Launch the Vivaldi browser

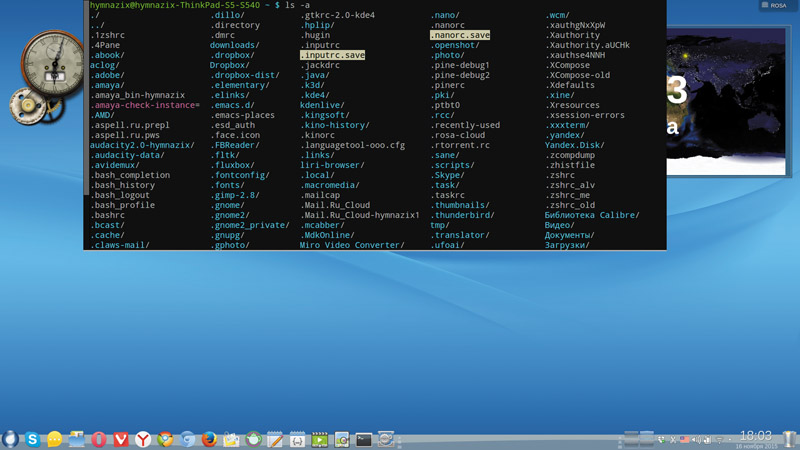pyautogui.click(x=121, y=439)
